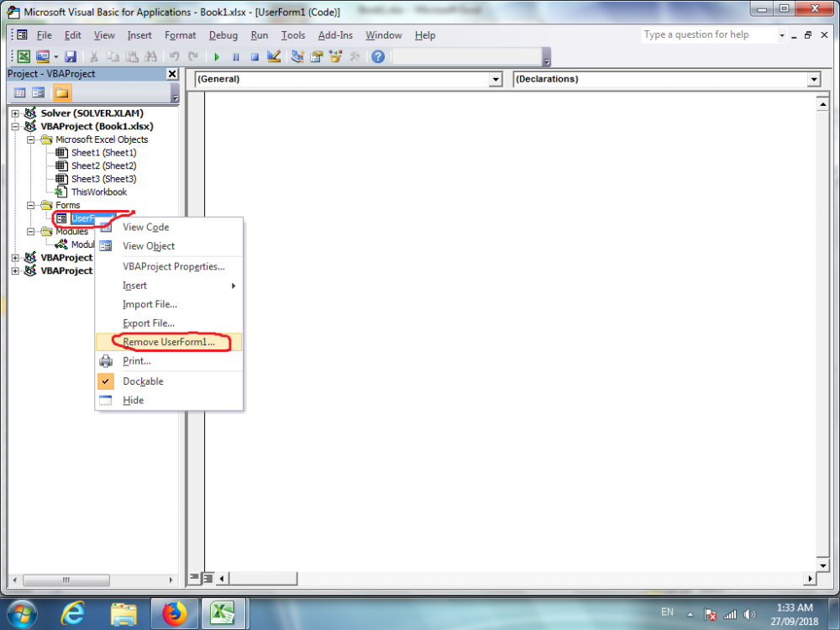This screenshot has width=840, height=630.
Task: Click the network signal tray icon
Action: tap(730, 615)
